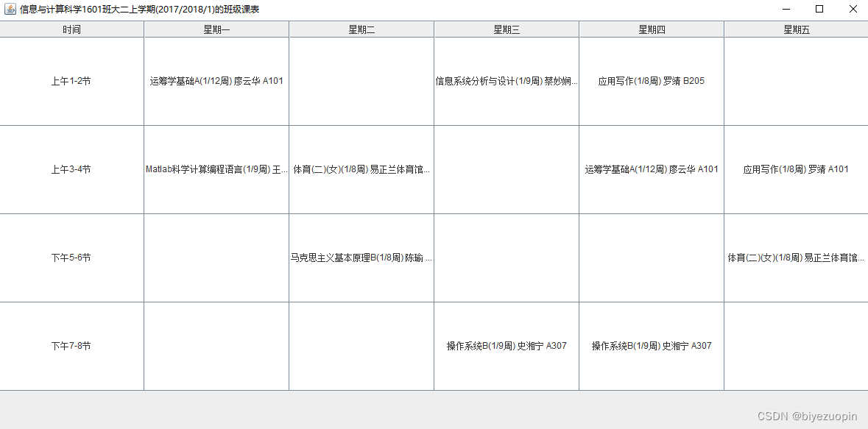Click the Java icon in title bar
Image resolution: width=868 pixels, height=429 pixels.
pyautogui.click(x=10, y=9)
